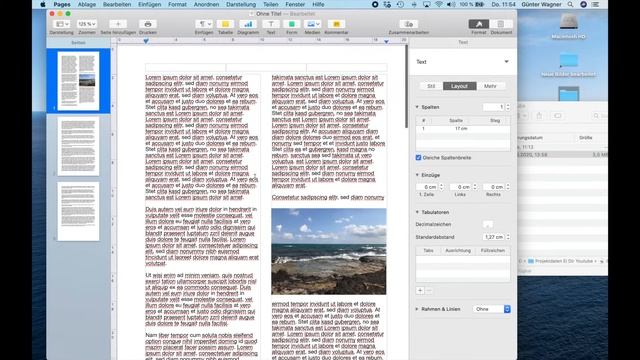The height and width of the screenshot is (360, 640).
Task: Select page 1 thumbnail in sidebar
Action: click(78, 81)
